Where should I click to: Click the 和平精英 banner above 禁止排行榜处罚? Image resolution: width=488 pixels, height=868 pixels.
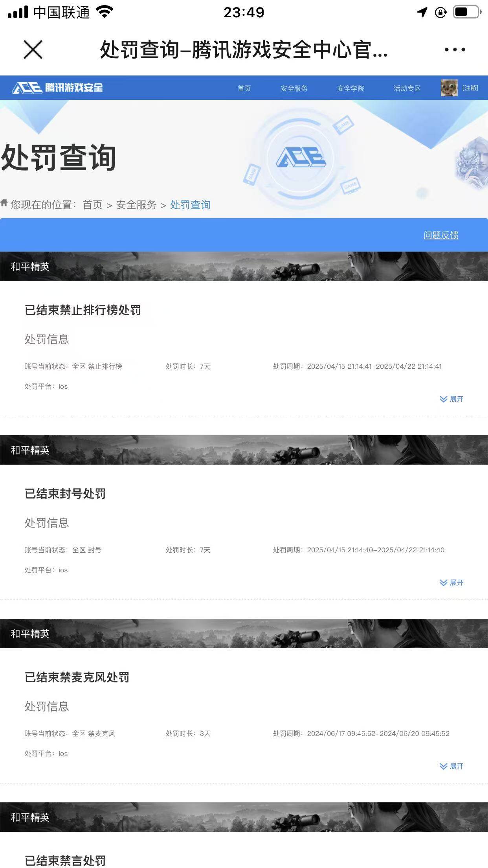[244, 266]
